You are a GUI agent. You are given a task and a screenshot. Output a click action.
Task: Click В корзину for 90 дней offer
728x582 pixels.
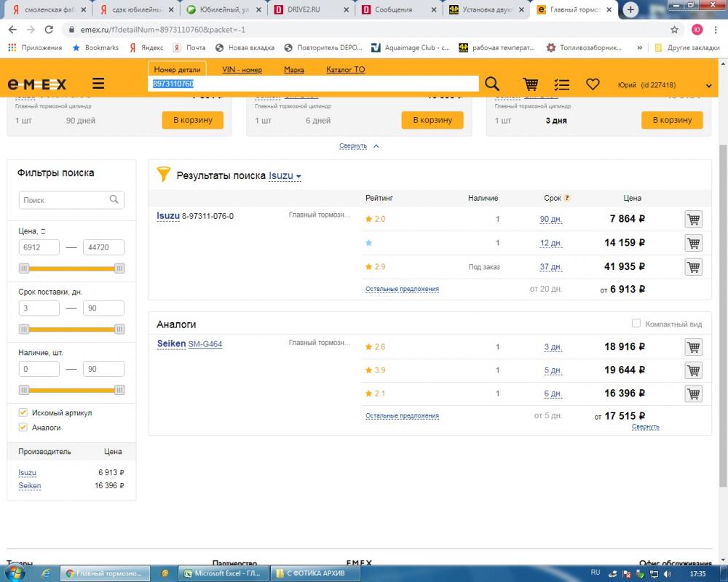point(193,120)
